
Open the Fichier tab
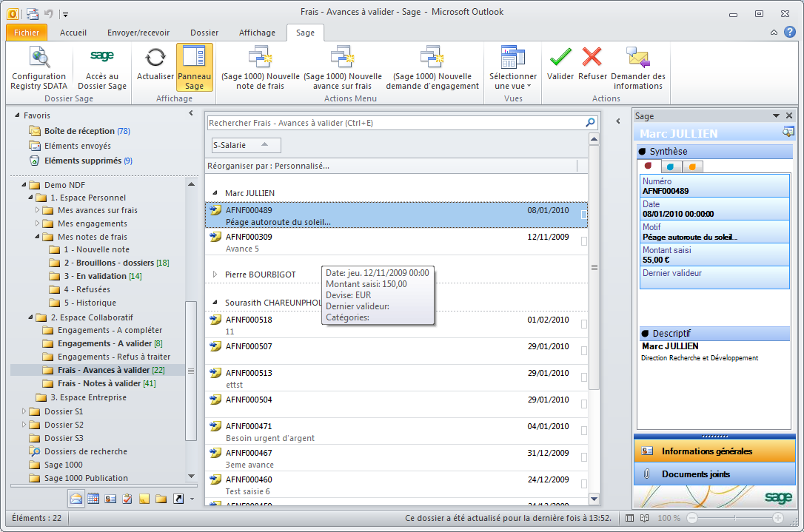pyautogui.click(x=27, y=33)
